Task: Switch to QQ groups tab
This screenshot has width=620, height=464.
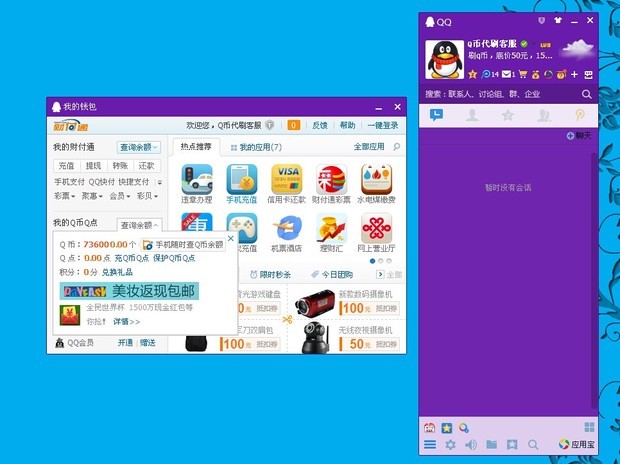Action: click(x=544, y=115)
